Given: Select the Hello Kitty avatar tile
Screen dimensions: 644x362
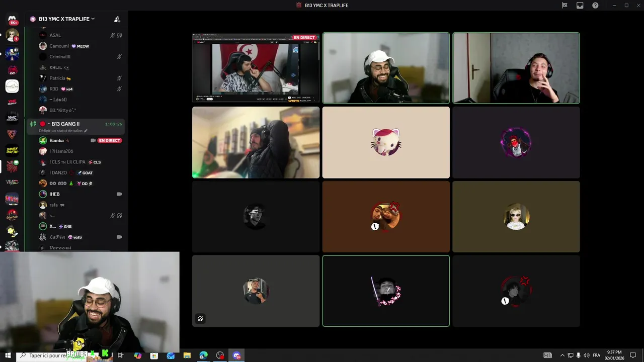Looking at the screenshot, I should click(386, 142).
